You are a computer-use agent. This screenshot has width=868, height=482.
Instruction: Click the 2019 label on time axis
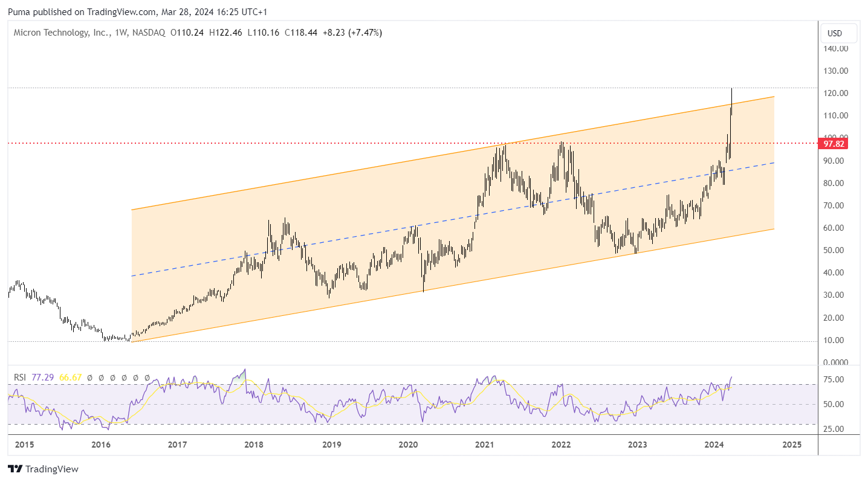coord(331,445)
